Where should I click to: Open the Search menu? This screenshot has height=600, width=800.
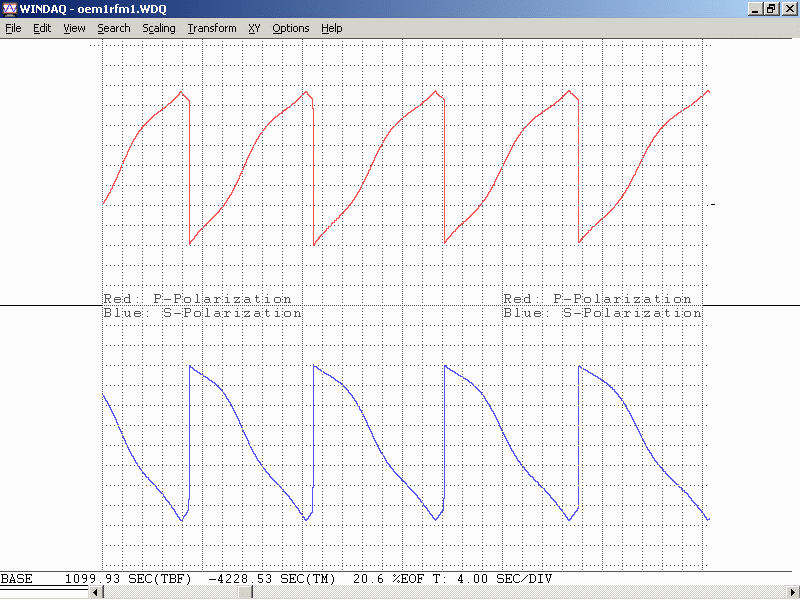point(114,28)
